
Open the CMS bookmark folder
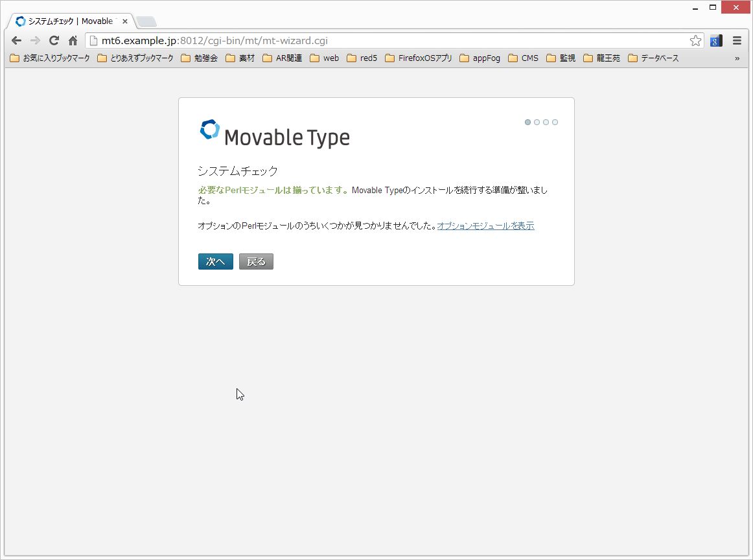524,58
